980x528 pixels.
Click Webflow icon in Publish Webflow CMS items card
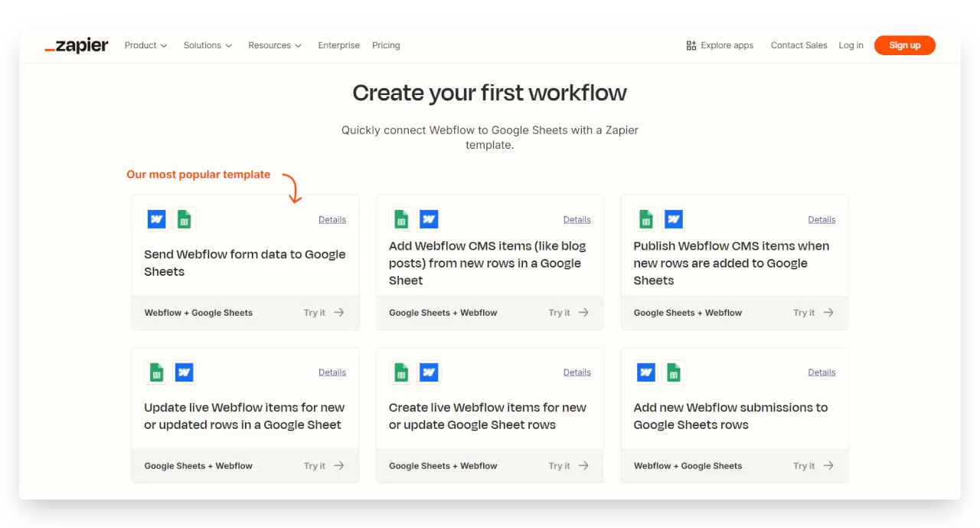click(x=674, y=219)
